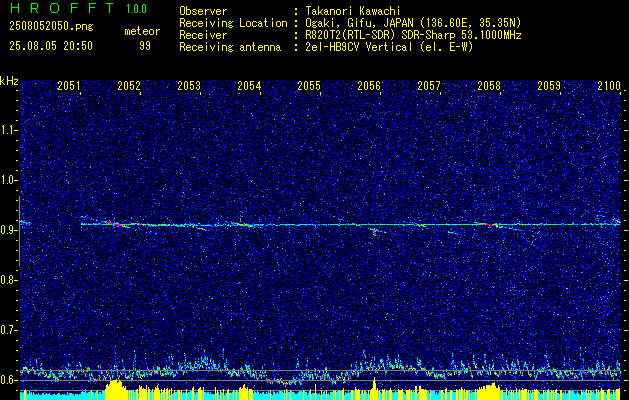Click the observer name Takanori Kawachi

click(352, 11)
